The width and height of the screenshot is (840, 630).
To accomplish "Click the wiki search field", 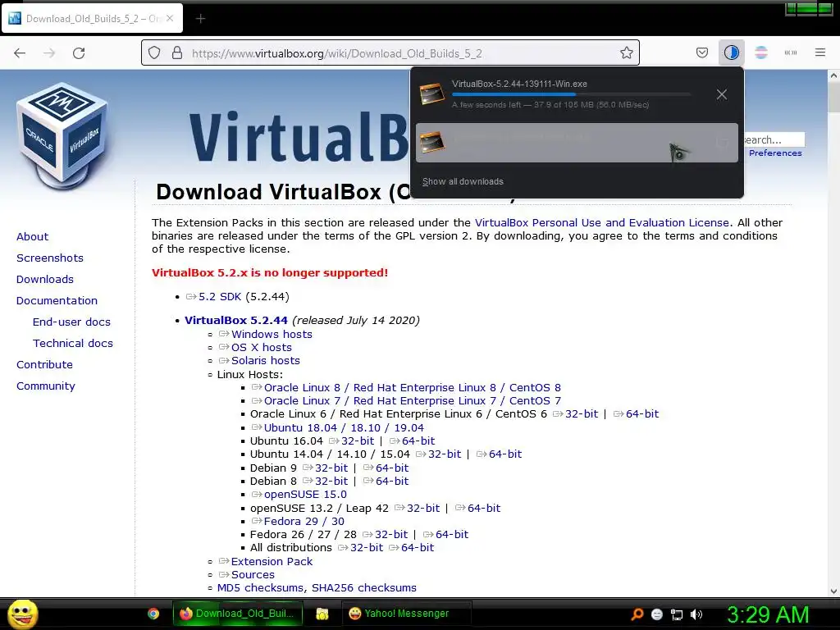I will pos(774,139).
